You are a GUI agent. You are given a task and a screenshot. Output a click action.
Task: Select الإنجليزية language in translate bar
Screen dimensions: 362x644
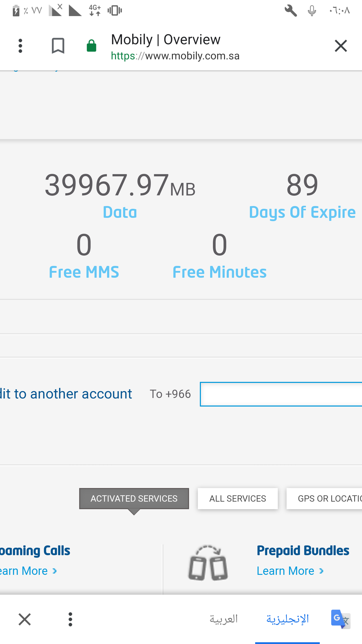click(x=288, y=619)
